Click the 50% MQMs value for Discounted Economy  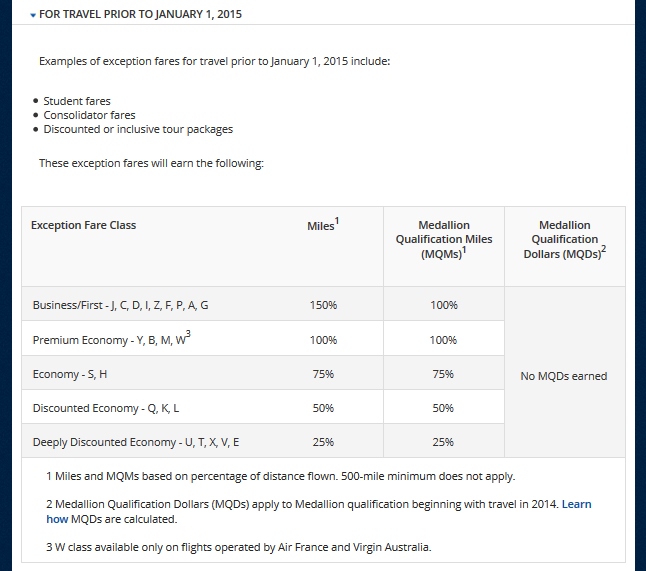tap(443, 408)
